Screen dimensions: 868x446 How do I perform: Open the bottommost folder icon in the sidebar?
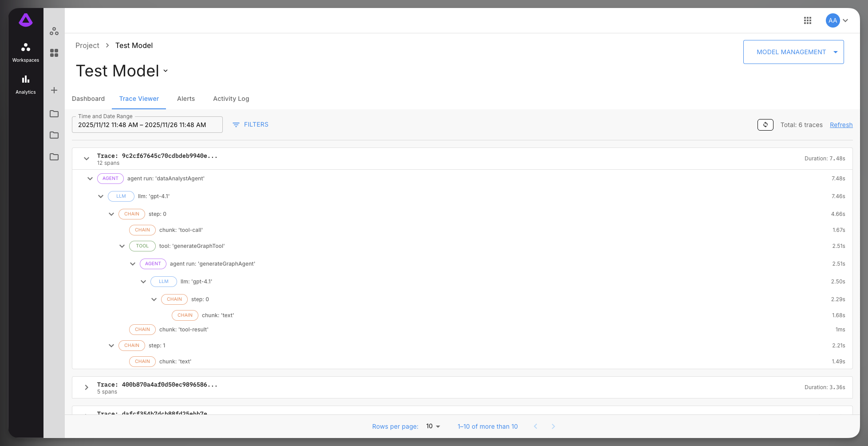pos(54,157)
